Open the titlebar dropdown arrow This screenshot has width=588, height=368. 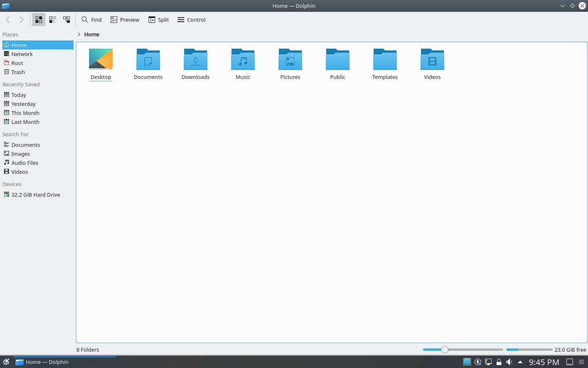[563, 6]
